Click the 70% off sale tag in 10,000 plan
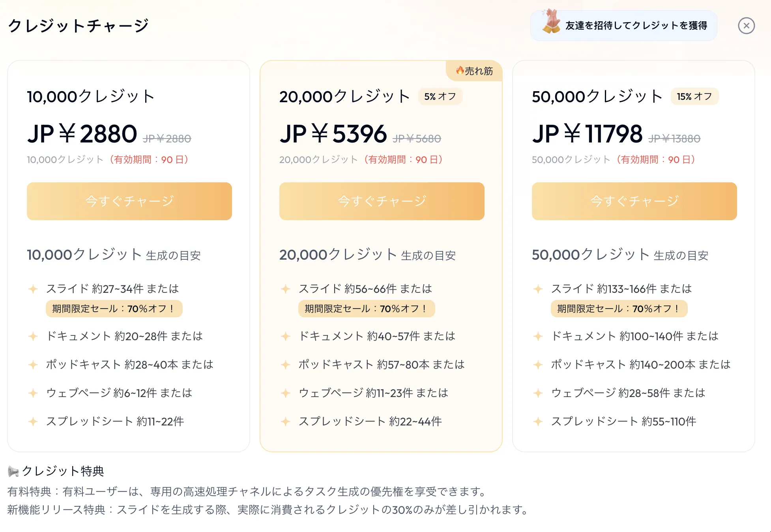 114,309
